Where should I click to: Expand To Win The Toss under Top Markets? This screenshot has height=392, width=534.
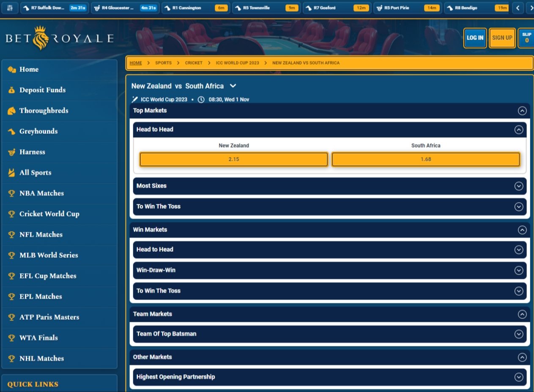click(x=519, y=207)
